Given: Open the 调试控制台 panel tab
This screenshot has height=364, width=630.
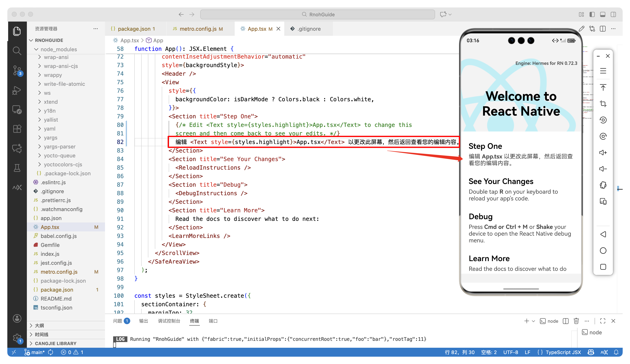Looking at the screenshot, I should (169, 321).
